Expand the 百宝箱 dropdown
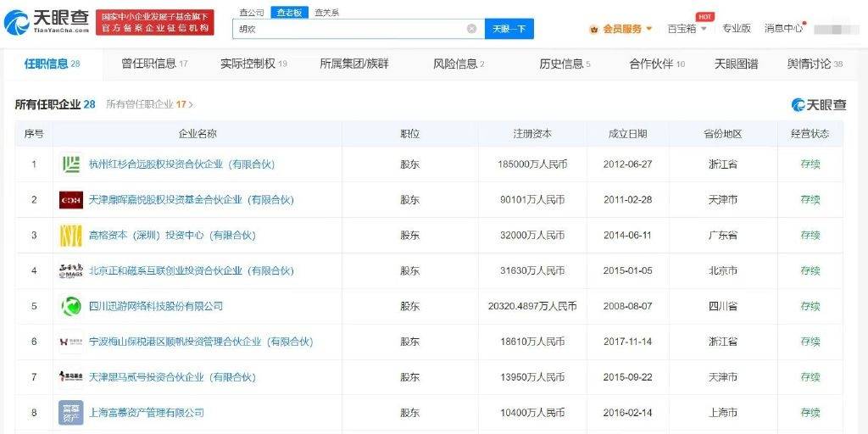Viewport: 868px width, 434px height. click(704, 29)
